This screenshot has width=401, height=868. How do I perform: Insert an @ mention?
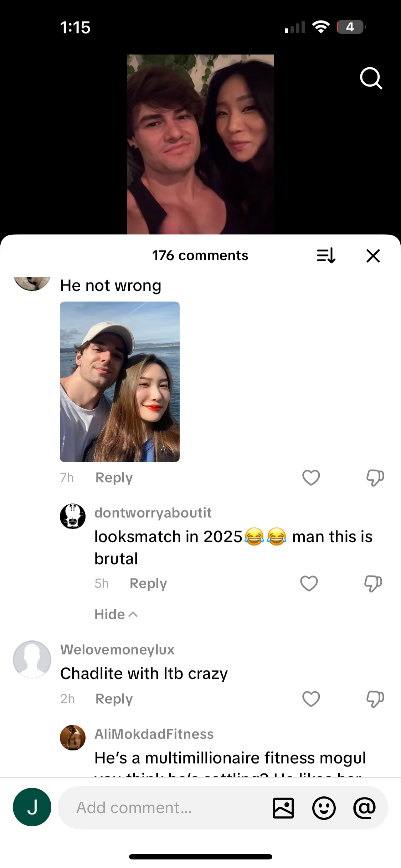tap(364, 808)
